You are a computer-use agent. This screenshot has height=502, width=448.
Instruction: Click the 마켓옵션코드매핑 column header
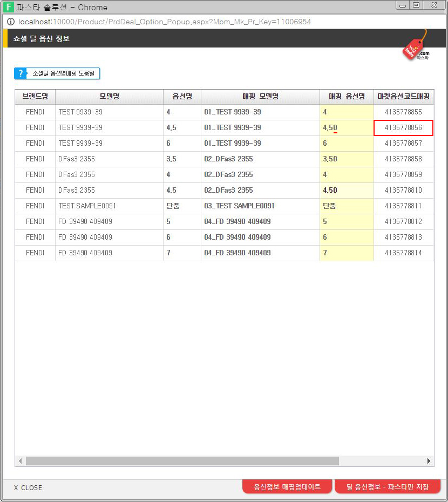point(404,97)
